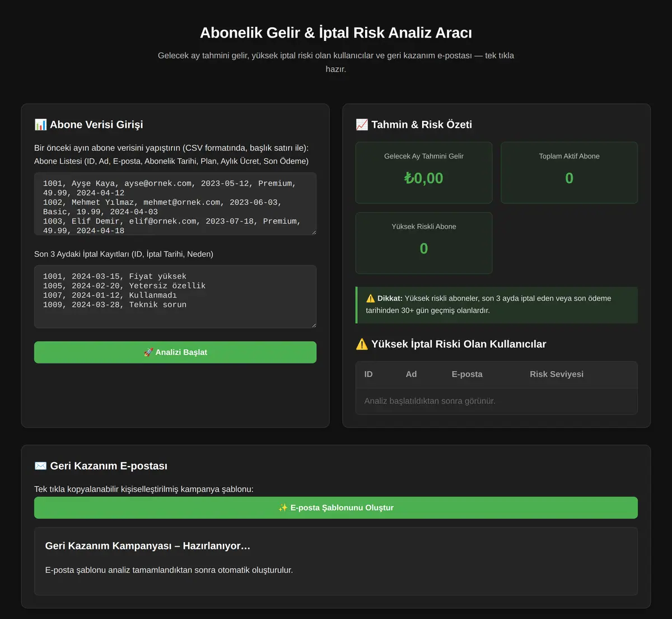Viewport: 672px width, 619px height.
Task: Select the Gelecek Ay Tahmini Gelir card
Action: (424, 173)
